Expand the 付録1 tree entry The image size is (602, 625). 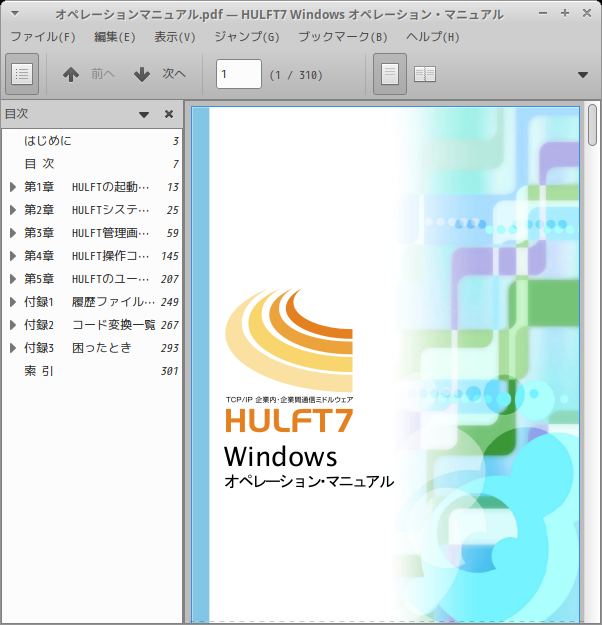click(13, 302)
